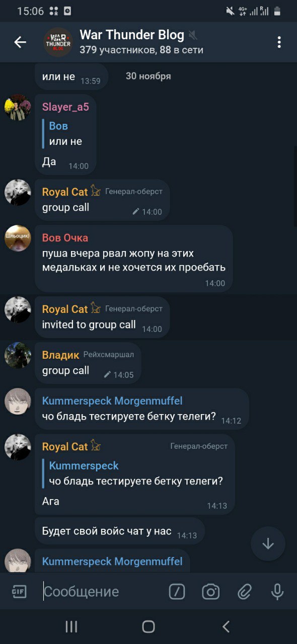297x644 pixels.
Task: Tap the bot commands slash icon
Action: (177, 592)
